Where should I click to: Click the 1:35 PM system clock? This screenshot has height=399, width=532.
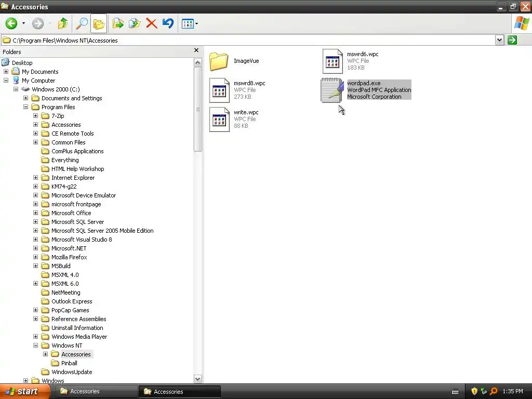[513, 392]
